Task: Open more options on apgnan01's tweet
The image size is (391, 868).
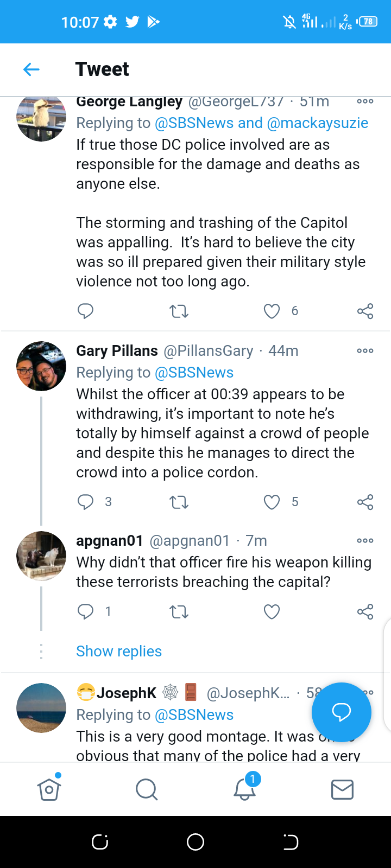Action: click(365, 541)
